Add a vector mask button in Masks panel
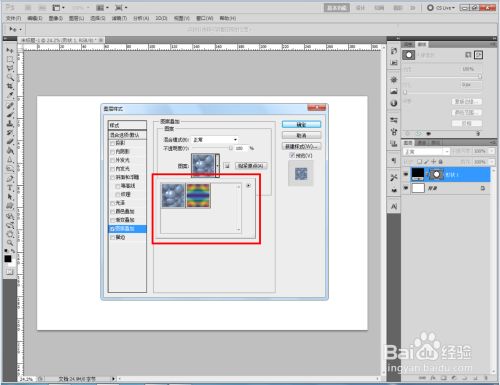This screenshot has height=385, width=500. 479,55
